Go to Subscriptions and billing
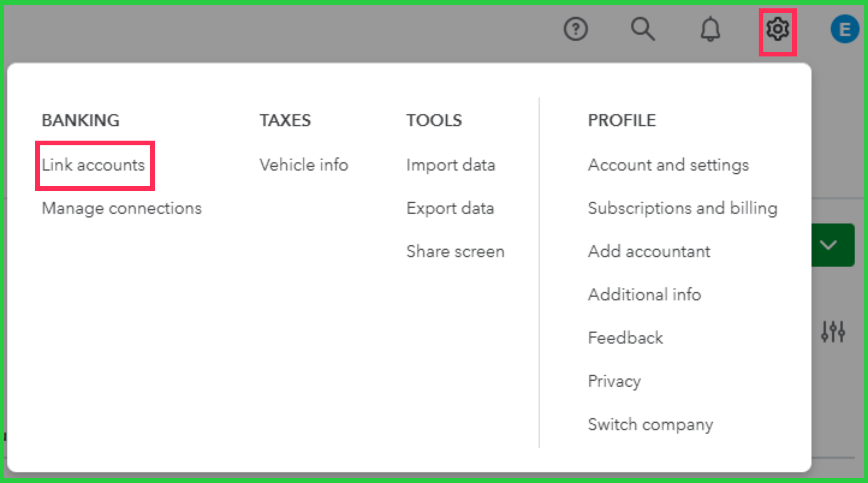 click(x=683, y=208)
